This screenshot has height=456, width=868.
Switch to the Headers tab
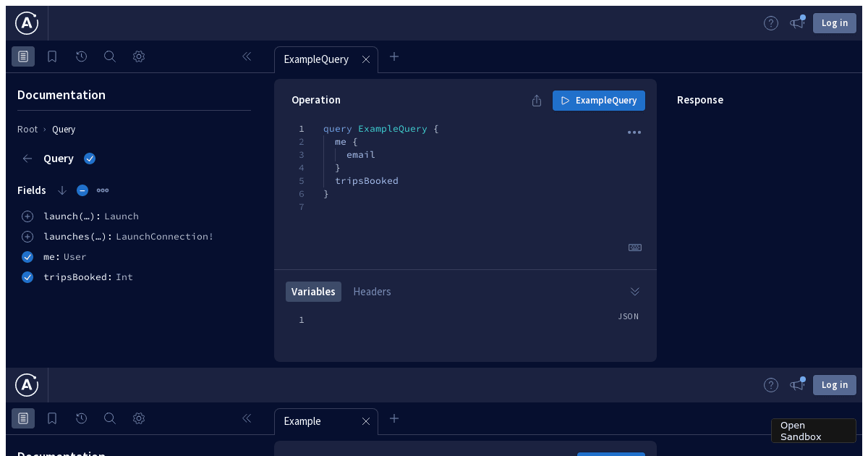coord(372,291)
